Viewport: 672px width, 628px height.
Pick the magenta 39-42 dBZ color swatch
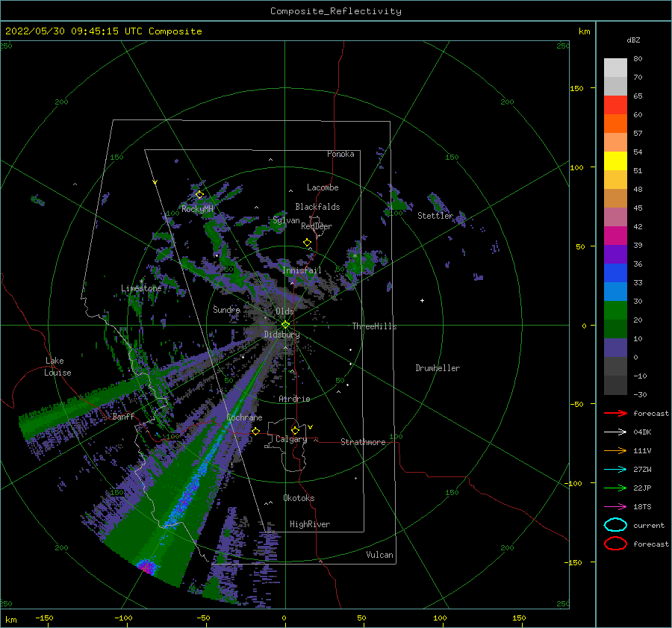coord(615,236)
